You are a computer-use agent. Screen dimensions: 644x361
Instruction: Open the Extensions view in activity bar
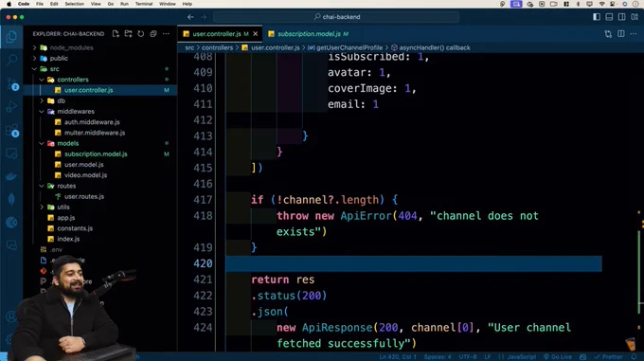pos(11,130)
